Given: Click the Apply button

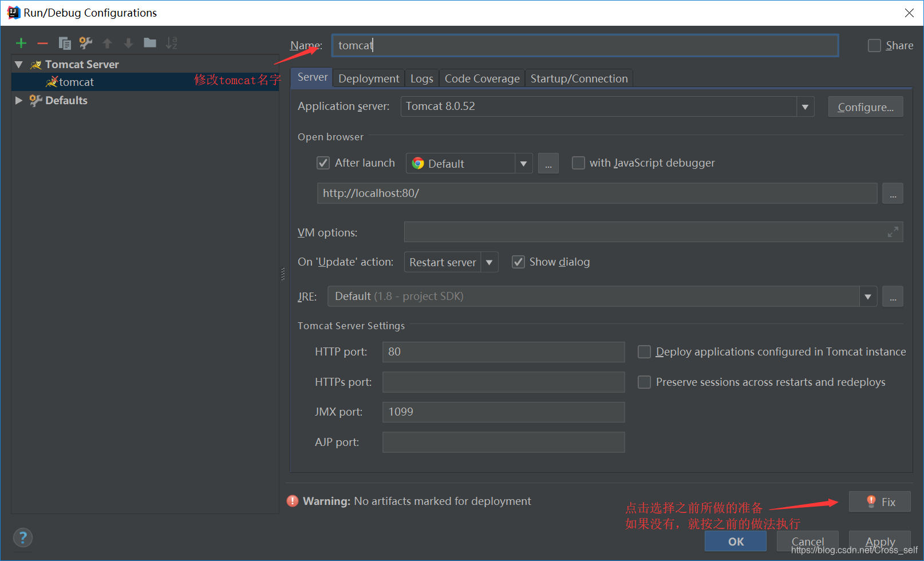Looking at the screenshot, I should click(x=880, y=541).
